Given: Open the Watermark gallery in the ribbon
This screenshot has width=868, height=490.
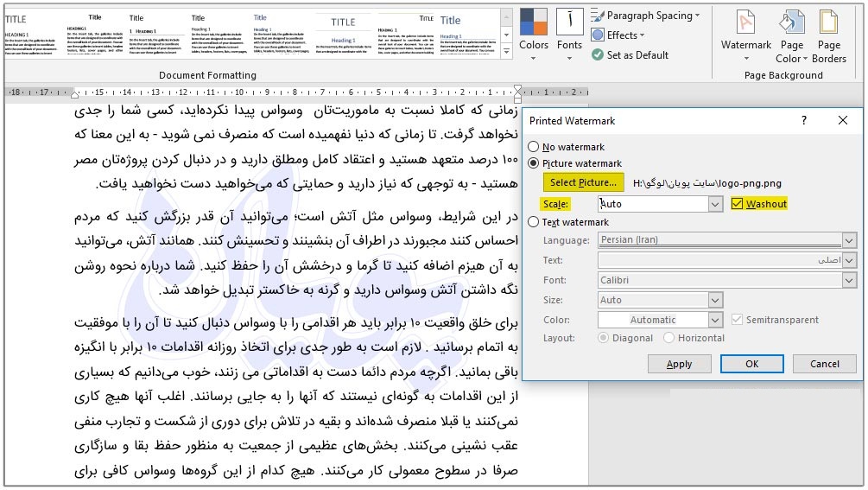Looking at the screenshot, I should coord(745,35).
